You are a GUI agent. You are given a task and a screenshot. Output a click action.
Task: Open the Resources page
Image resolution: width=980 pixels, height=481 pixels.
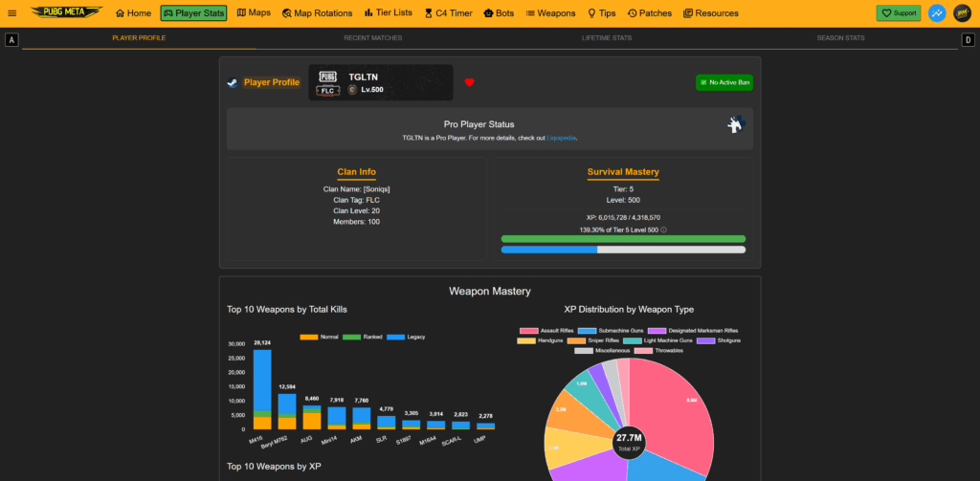tap(711, 13)
